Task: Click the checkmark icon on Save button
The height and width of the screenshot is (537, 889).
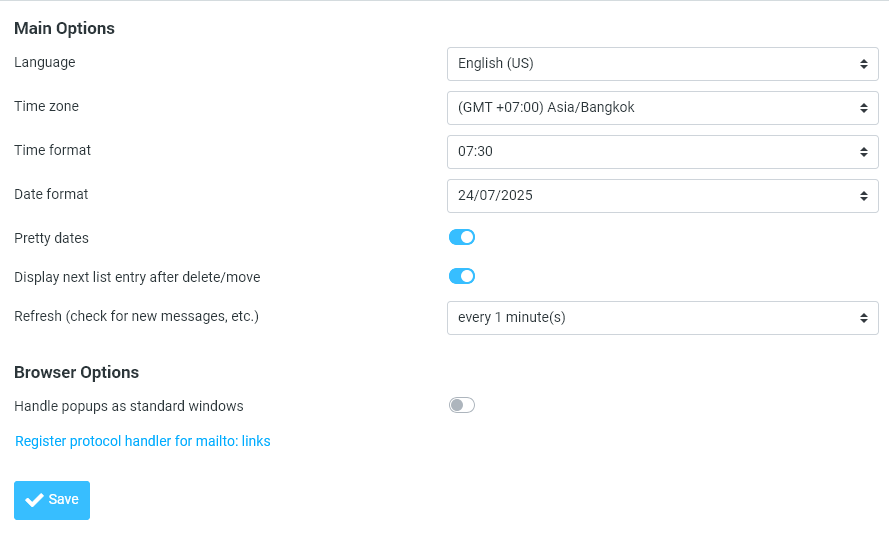Action: point(34,500)
